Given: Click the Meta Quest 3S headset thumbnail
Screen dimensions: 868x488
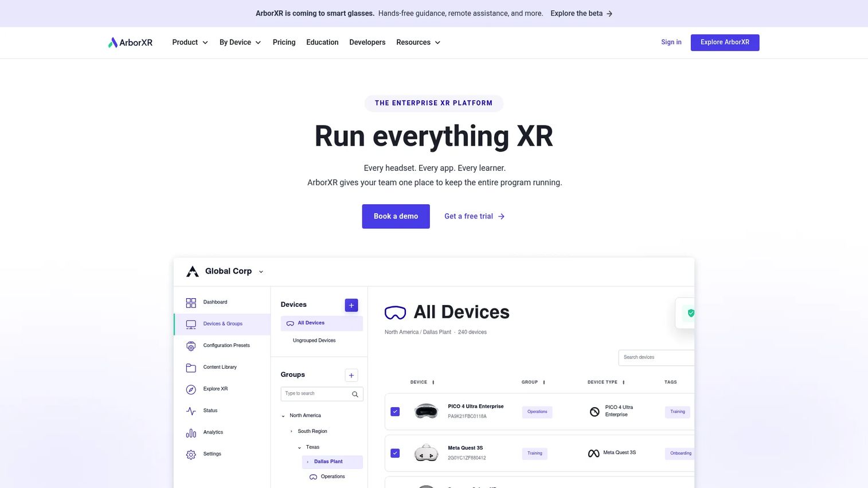Looking at the screenshot, I should click(426, 453).
